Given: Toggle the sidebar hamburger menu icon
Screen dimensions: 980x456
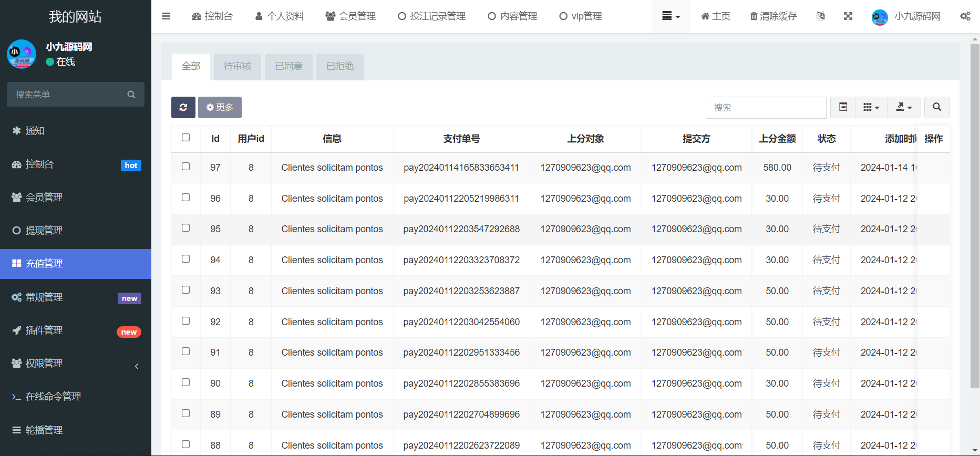Looking at the screenshot, I should [166, 16].
